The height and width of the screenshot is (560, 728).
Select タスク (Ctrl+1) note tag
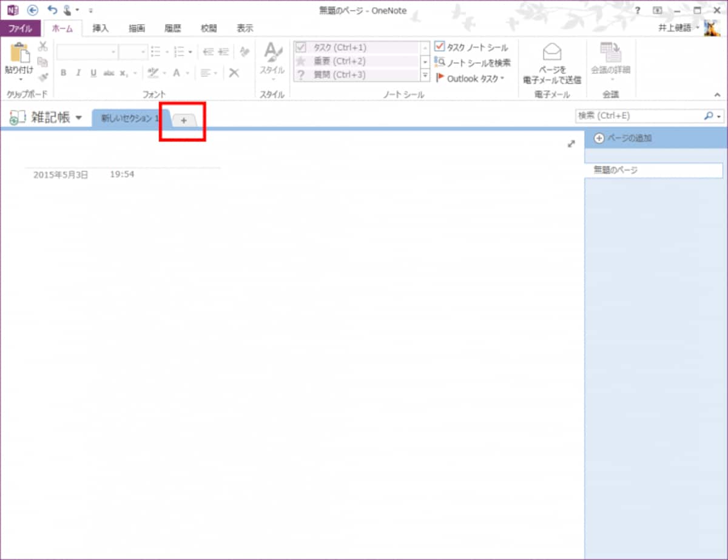tap(357, 47)
